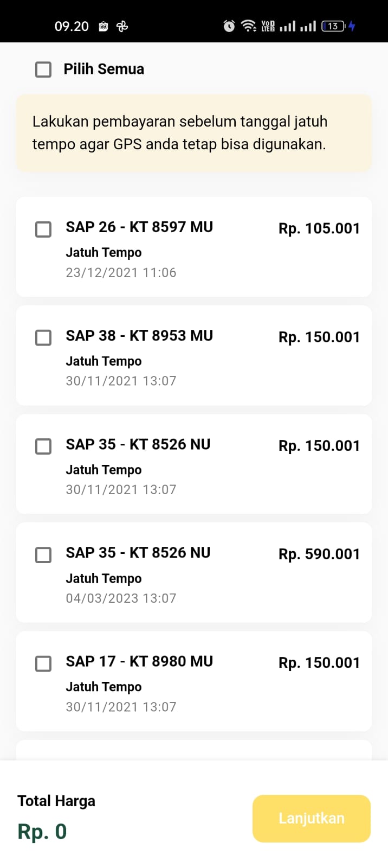388x868 pixels.
Task: Tap the yellow payment reminder banner
Action: tap(194, 133)
